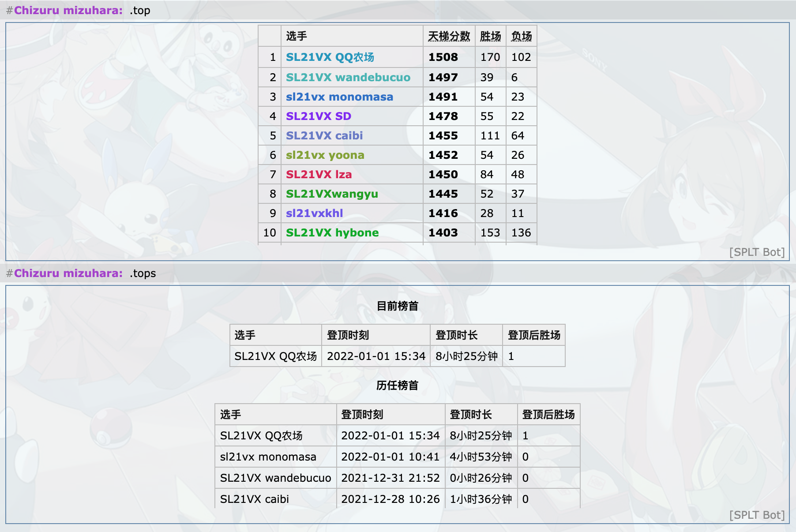Viewport: 796px width, 532px height.
Task: Open SL21VXwangyu user entry
Action: pyautogui.click(x=332, y=194)
